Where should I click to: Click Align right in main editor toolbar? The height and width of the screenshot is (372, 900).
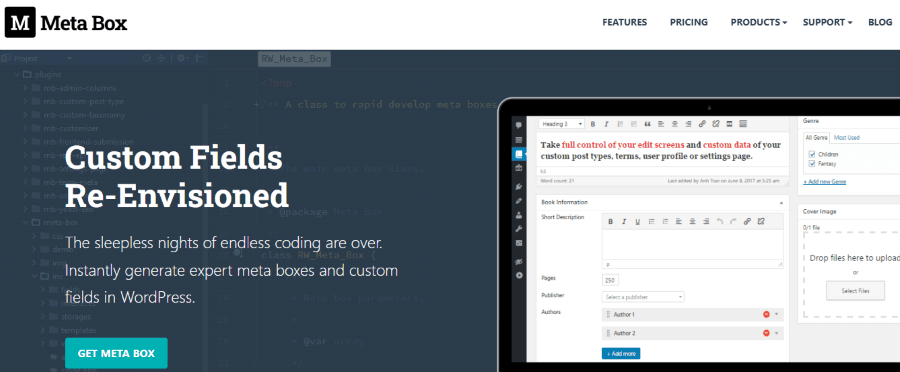pyautogui.click(x=688, y=124)
